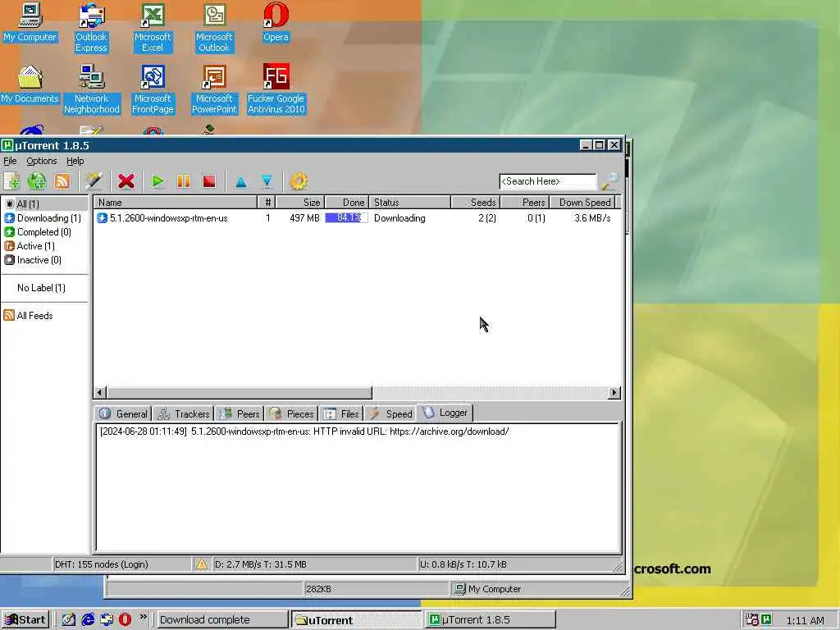840x630 pixels.
Task: Open the Start menu
Action: [25, 620]
